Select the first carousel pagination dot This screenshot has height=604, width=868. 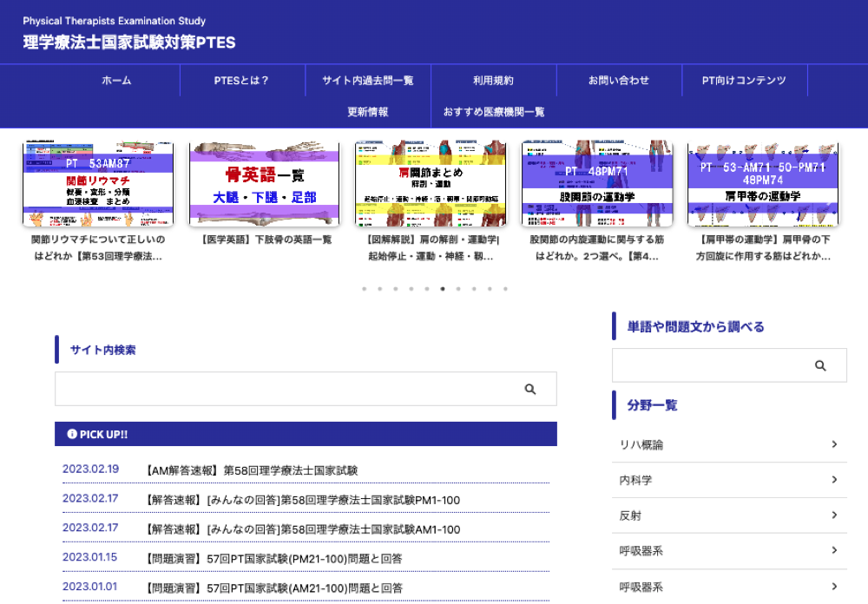click(x=365, y=288)
